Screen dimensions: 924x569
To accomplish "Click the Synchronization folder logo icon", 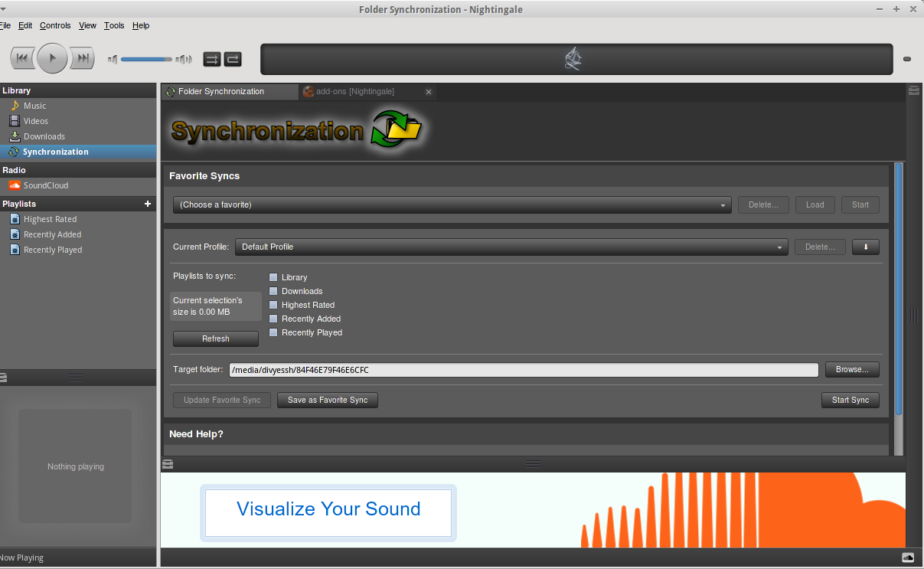I will (x=397, y=129).
